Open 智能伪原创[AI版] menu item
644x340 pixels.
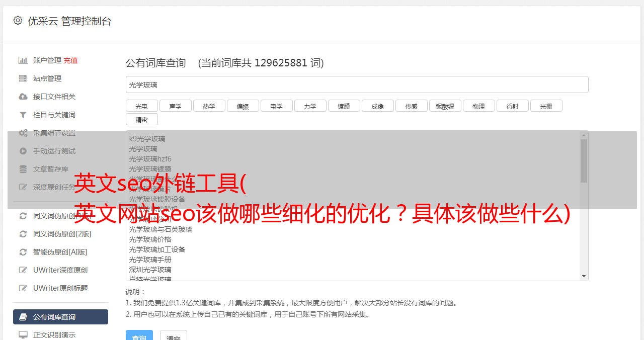click(x=60, y=252)
